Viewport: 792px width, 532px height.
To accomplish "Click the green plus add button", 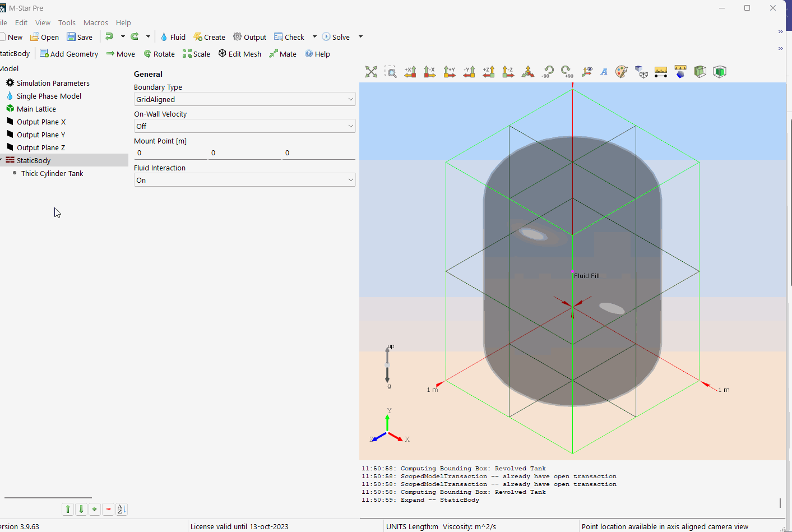I will [95, 509].
